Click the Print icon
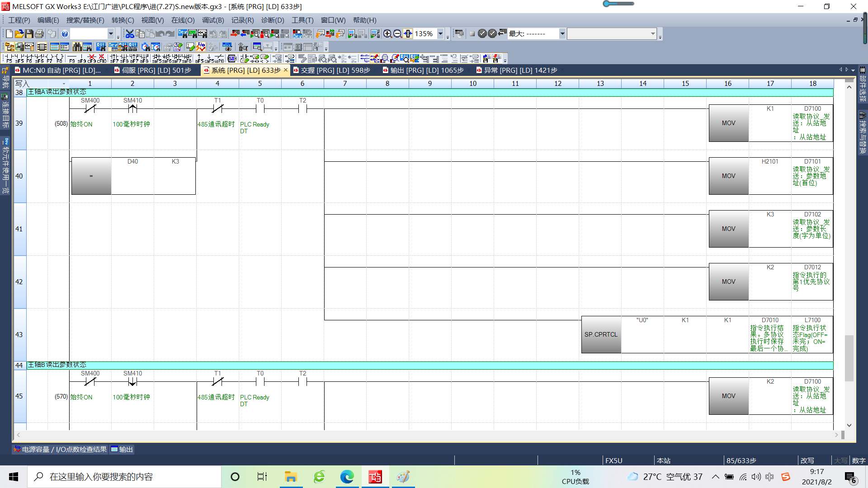The image size is (868, 488). tap(39, 34)
